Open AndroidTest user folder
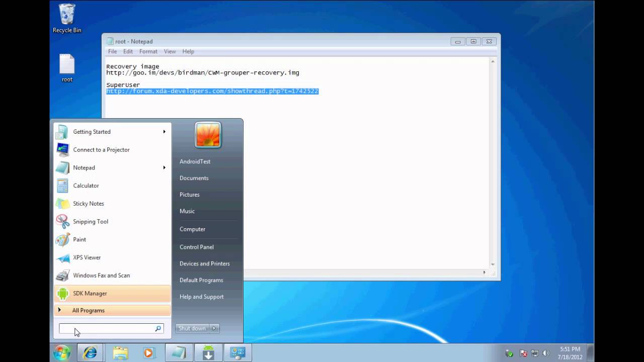The width and height of the screenshot is (644, 362). point(195,161)
